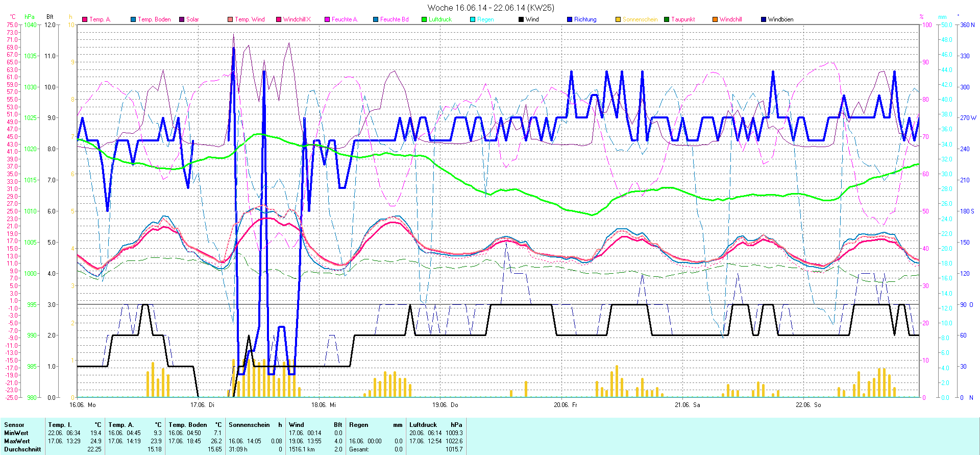Click the green Luftdruck legend swatch

click(424, 19)
